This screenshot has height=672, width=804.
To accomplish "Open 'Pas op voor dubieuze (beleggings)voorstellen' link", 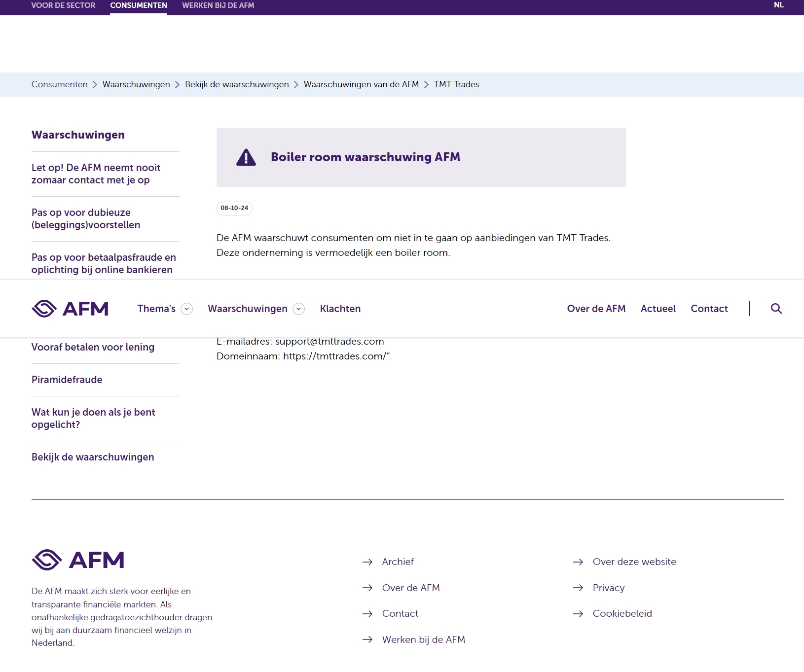I will click(86, 219).
